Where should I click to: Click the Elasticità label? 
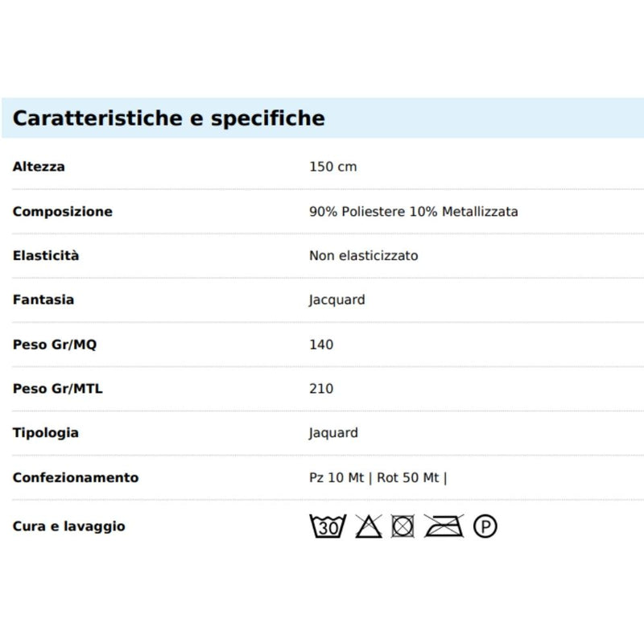[46, 255]
